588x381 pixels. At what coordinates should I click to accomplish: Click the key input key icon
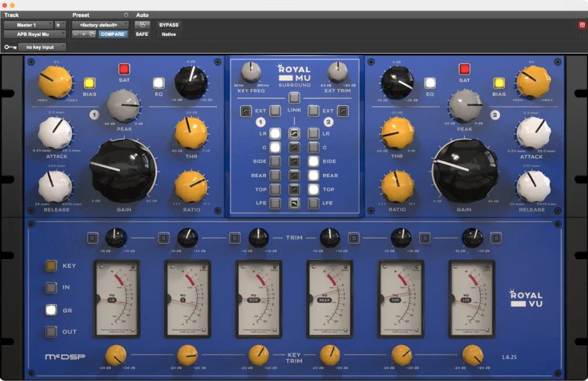pyautogui.click(x=10, y=47)
